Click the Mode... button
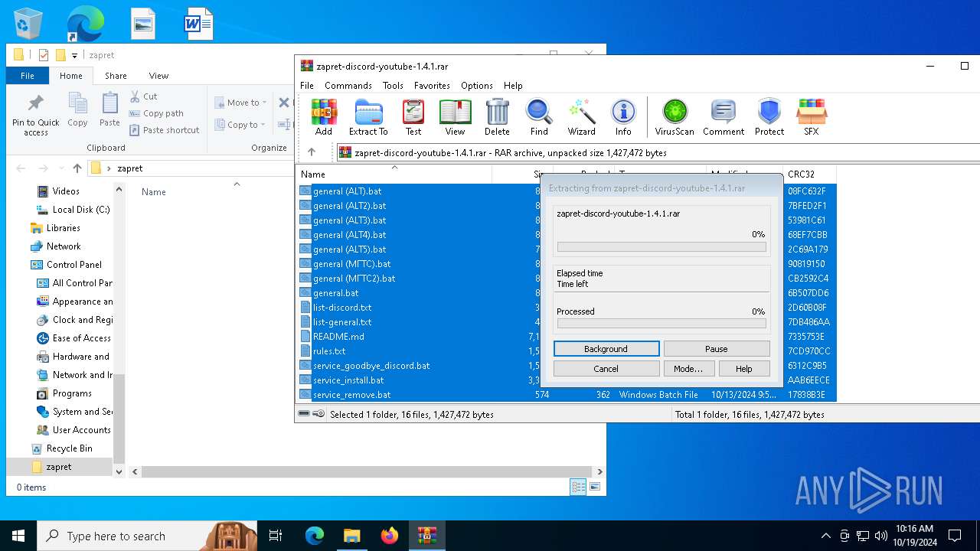 click(x=688, y=368)
